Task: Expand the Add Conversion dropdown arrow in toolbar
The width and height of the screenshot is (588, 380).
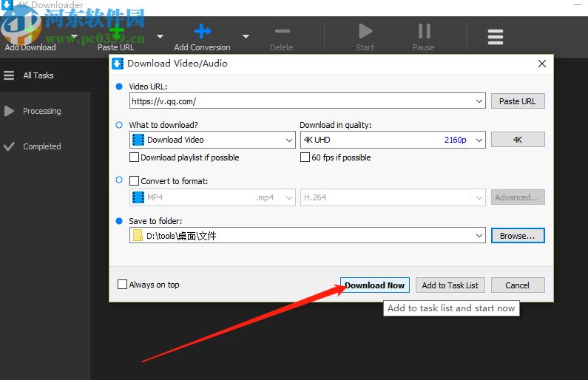Action: point(246,36)
